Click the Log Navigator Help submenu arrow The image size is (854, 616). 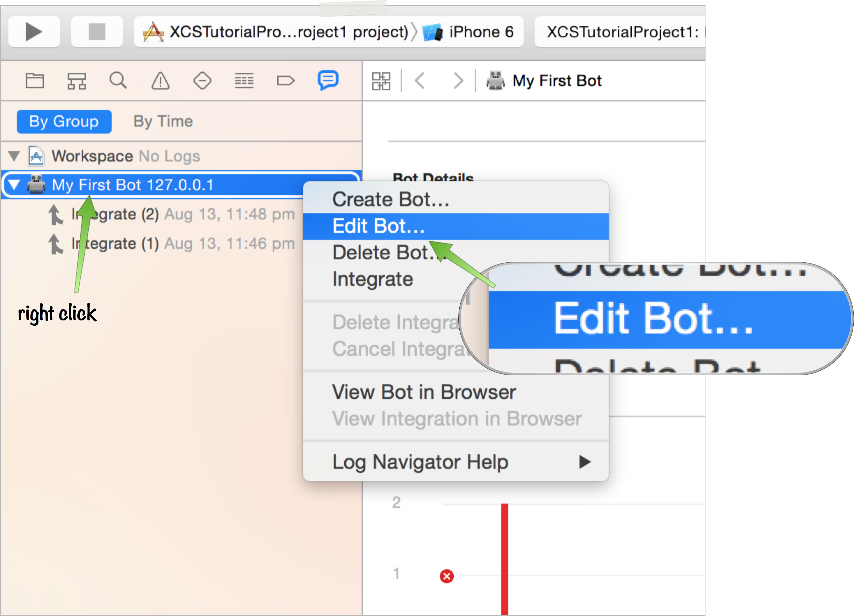pos(584,462)
